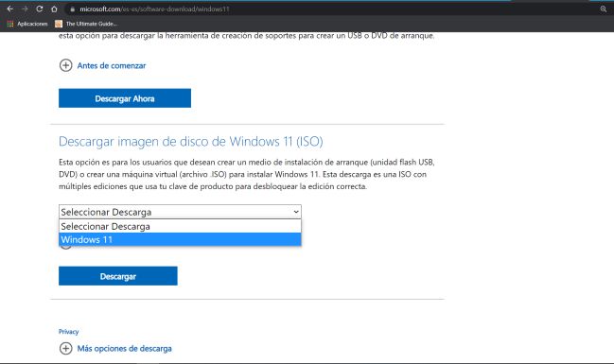Open the browser home page
Image resolution: width=614 pixels, height=364 pixels.
(x=54, y=9)
